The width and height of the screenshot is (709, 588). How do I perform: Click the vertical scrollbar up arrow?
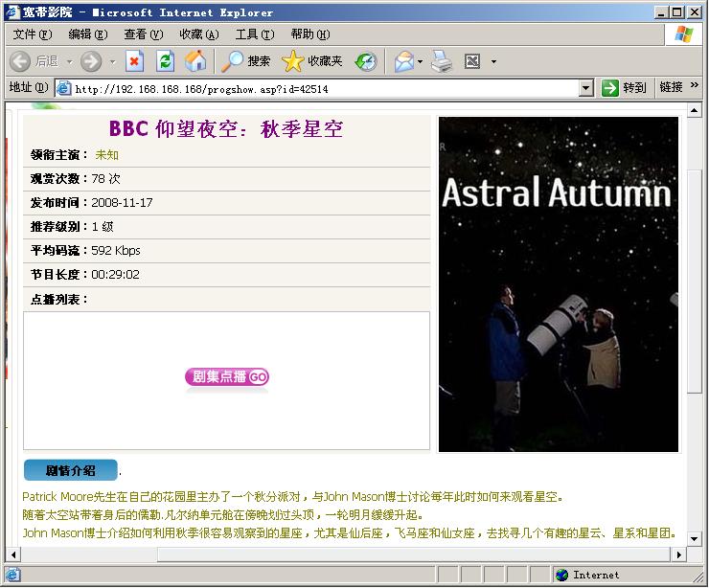click(694, 111)
